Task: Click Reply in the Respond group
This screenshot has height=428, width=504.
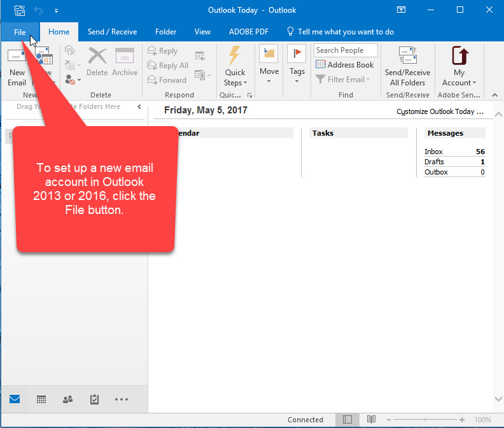Action: pyautogui.click(x=162, y=51)
